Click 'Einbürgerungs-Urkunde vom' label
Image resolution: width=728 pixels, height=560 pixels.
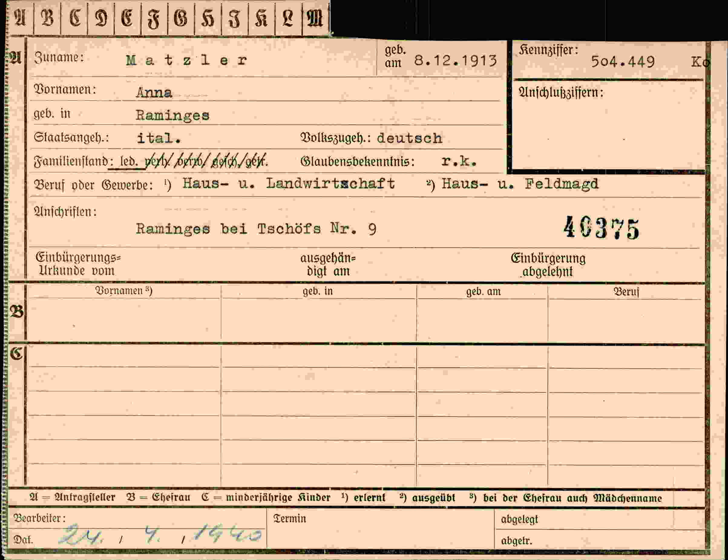(x=78, y=264)
